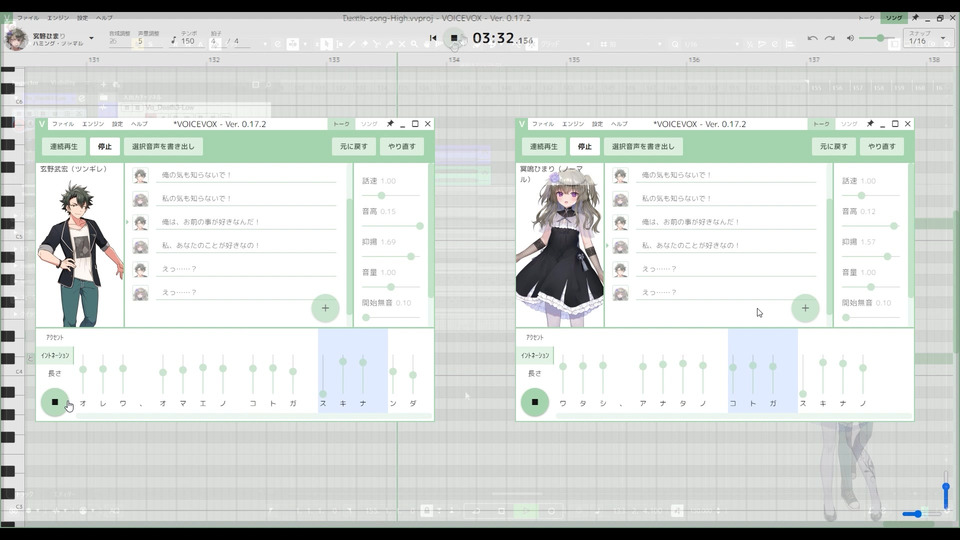Image resolution: width=960 pixels, height=540 pixels.
Task: Open character icon for 俺の気も知らないで！ in left window
Action: tap(140, 176)
